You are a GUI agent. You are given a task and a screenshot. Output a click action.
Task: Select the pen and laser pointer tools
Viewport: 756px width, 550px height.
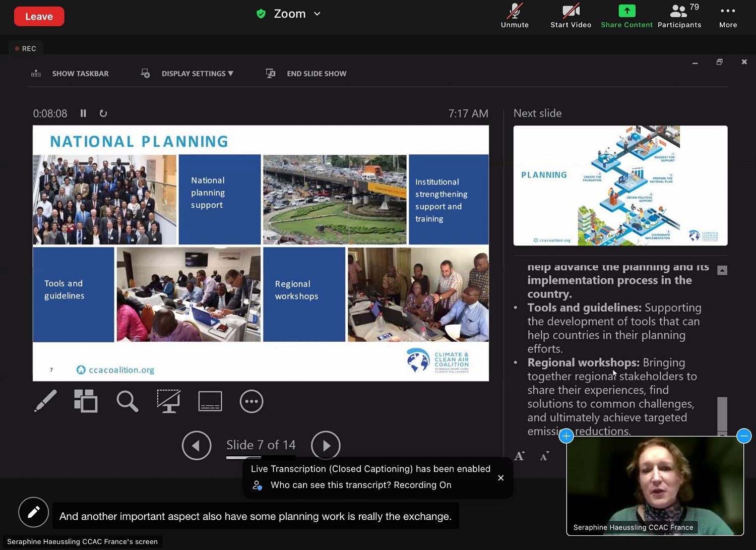click(x=45, y=401)
